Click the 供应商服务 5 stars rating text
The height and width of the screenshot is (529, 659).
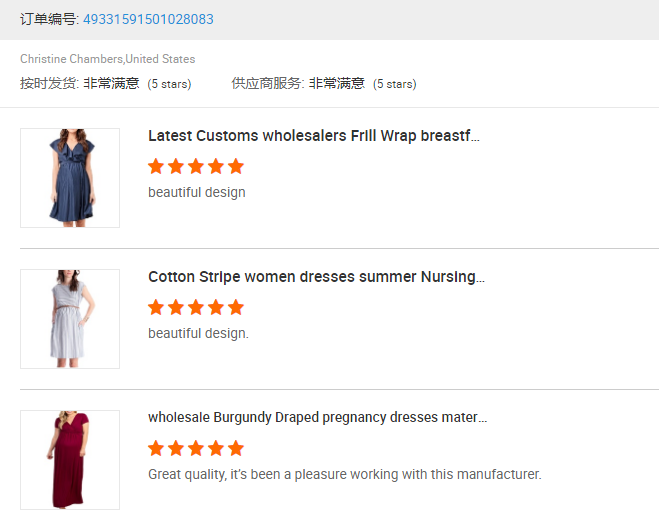(x=394, y=84)
